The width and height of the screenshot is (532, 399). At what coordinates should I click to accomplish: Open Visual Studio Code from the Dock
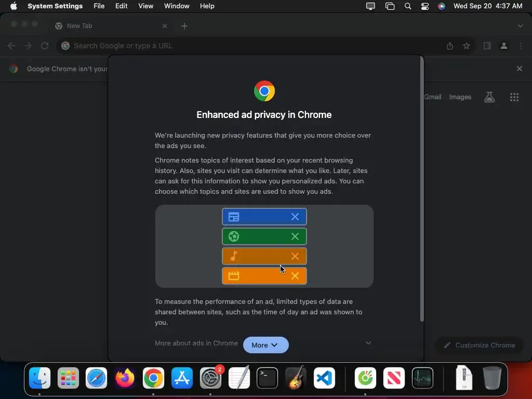(324, 378)
